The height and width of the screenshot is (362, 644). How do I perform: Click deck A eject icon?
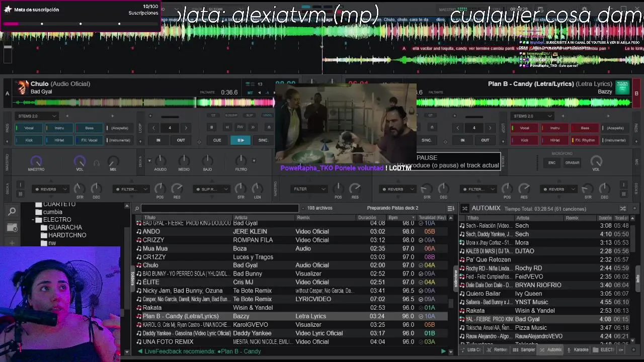269,128
